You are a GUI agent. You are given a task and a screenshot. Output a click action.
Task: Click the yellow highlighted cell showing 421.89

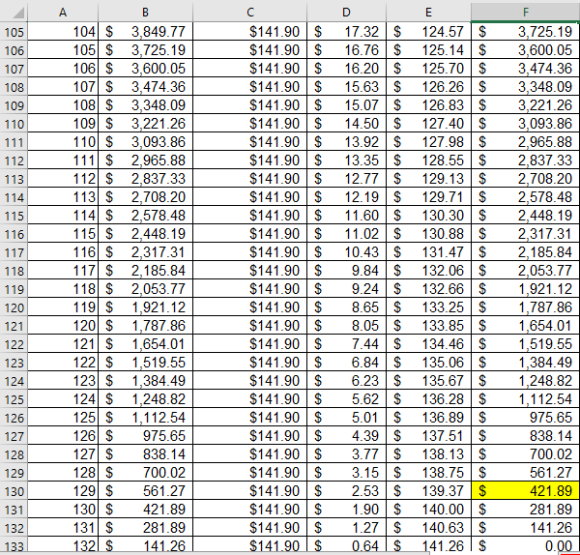(x=526, y=491)
